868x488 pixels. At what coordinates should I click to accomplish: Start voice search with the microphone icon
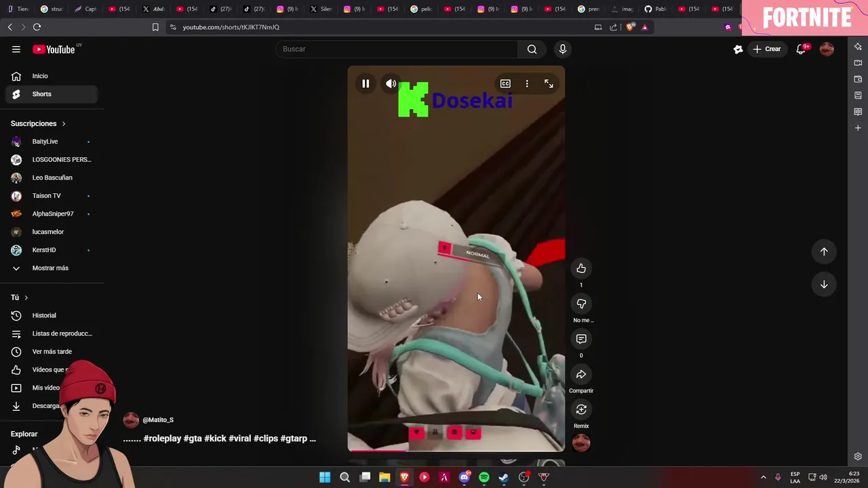pyautogui.click(x=562, y=49)
